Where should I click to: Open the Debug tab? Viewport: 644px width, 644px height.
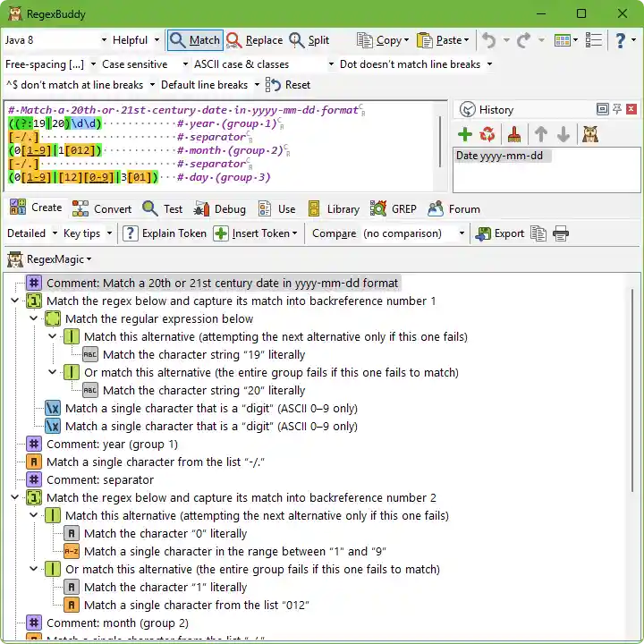click(x=220, y=209)
